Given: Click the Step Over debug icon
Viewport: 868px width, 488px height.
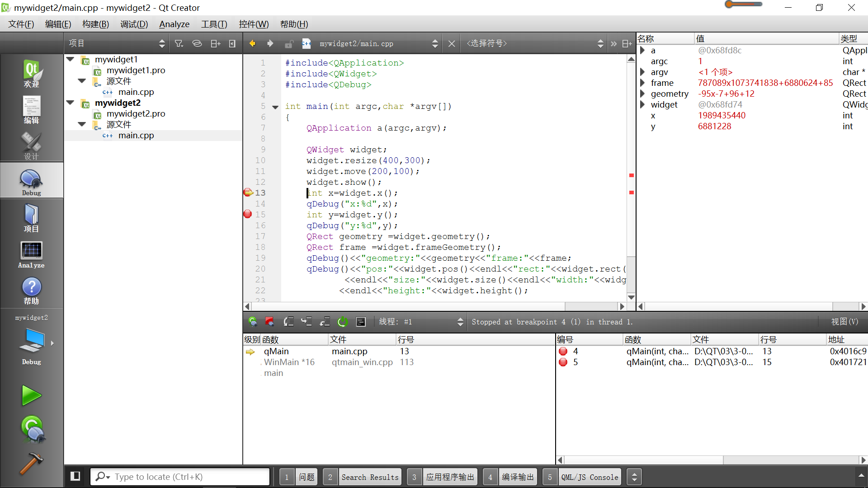Looking at the screenshot, I should coord(288,322).
